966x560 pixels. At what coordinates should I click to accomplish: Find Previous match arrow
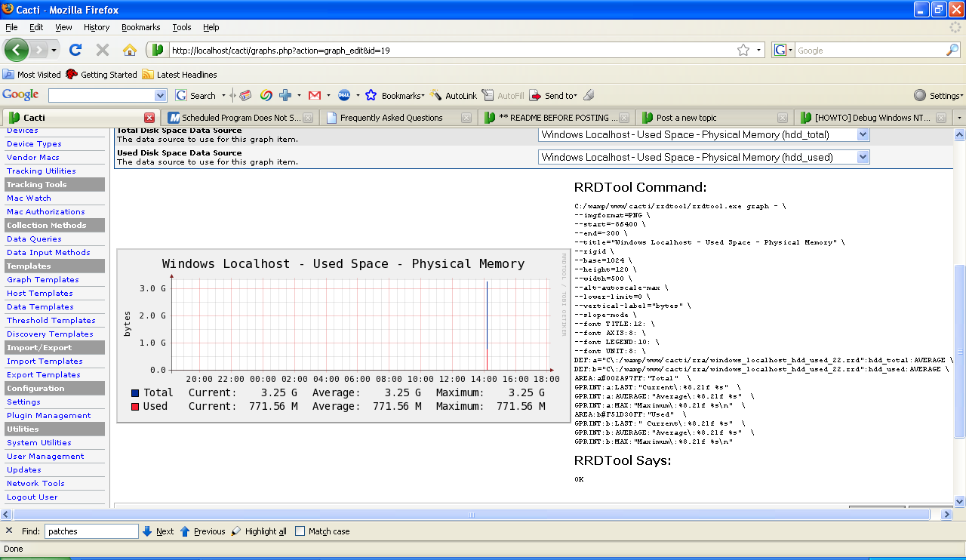[202, 531]
